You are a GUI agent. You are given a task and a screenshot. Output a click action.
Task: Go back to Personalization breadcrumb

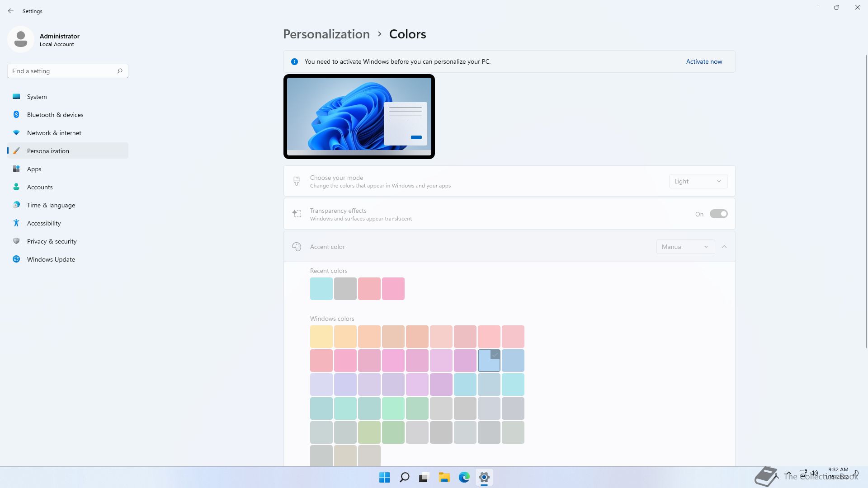[326, 34]
